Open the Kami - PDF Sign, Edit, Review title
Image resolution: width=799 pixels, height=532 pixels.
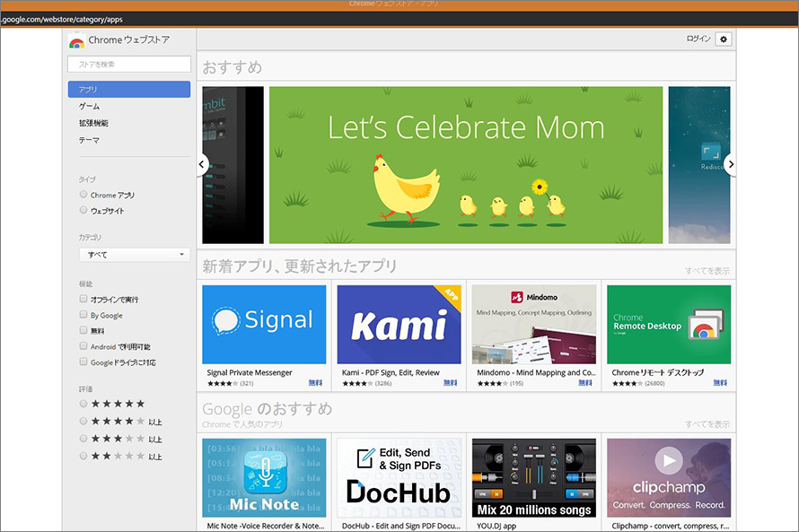click(x=391, y=372)
